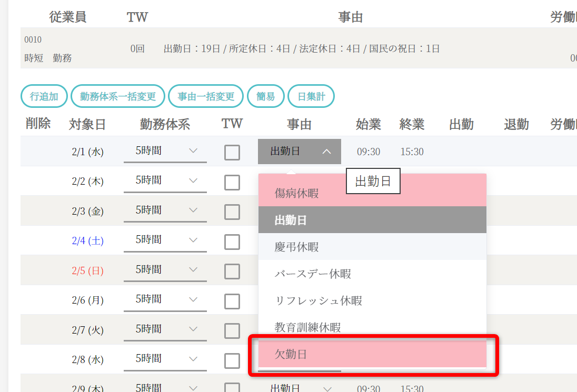Enable TW checkbox for 2/7 (火)
Image resolution: width=577 pixels, height=392 pixels.
(232, 331)
